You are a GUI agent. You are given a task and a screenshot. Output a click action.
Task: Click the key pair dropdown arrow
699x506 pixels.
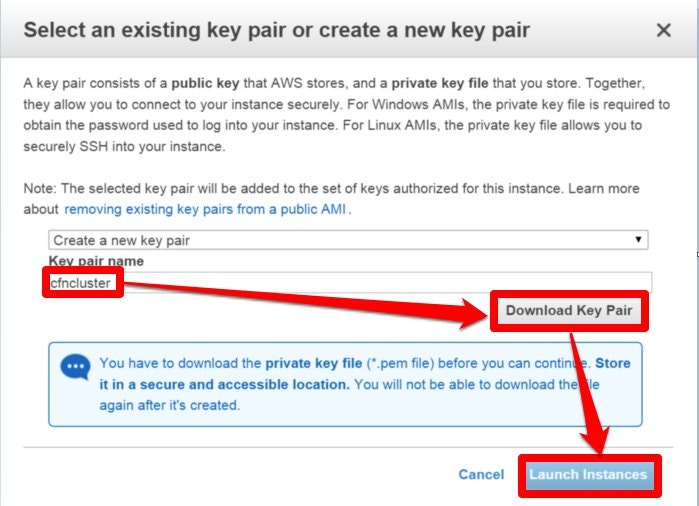point(638,239)
